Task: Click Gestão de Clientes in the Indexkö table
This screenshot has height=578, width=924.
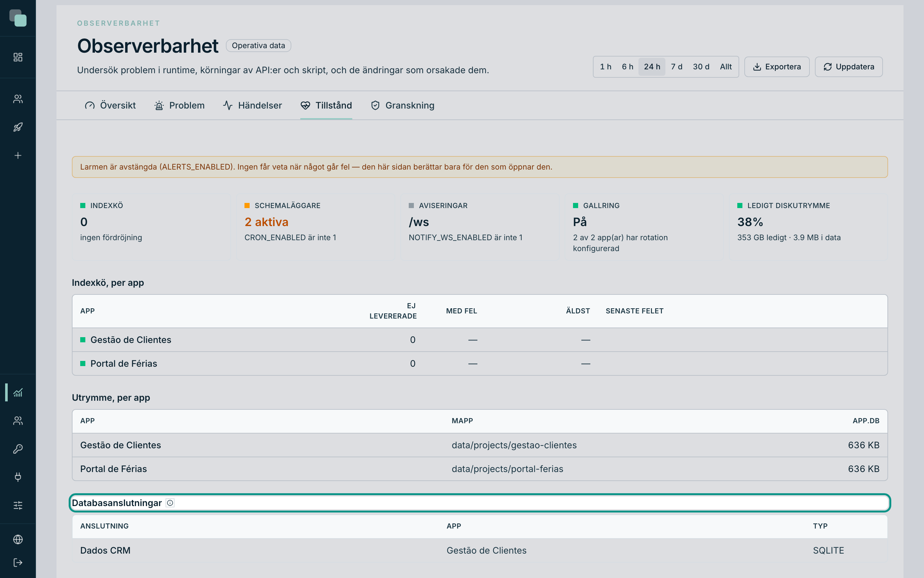Action: (x=131, y=340)
